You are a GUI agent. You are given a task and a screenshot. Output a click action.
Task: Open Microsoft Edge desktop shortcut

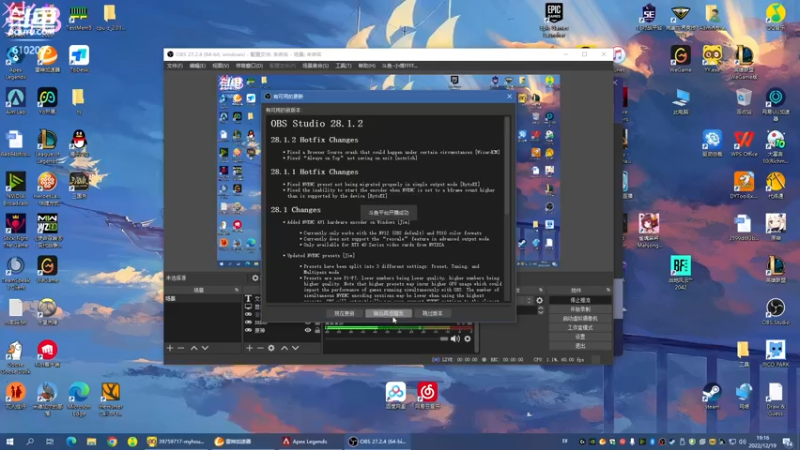(x=79, y=399)
